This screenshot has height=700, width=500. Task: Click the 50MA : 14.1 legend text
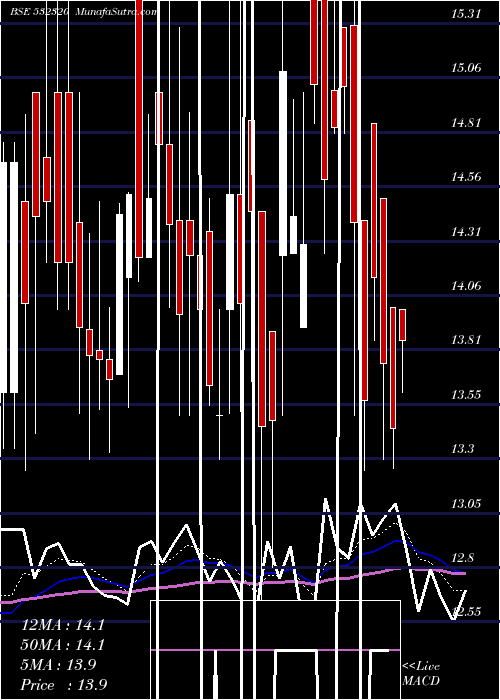[63, 645]
